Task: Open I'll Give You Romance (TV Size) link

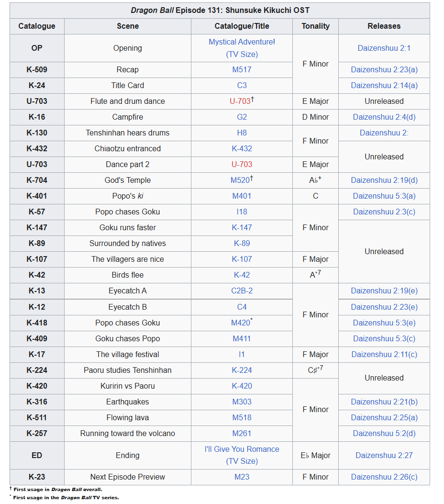Action: (242, 455)
